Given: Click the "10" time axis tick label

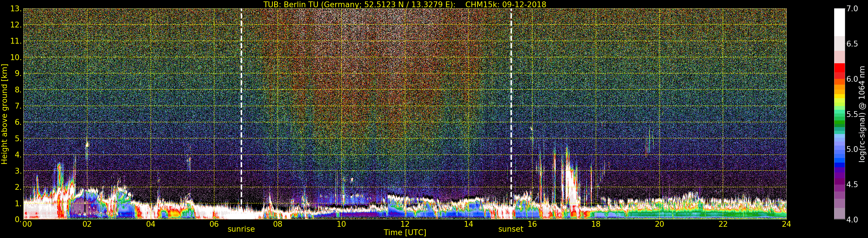Looking at the screenshot, I should click(x=341, y=224).
